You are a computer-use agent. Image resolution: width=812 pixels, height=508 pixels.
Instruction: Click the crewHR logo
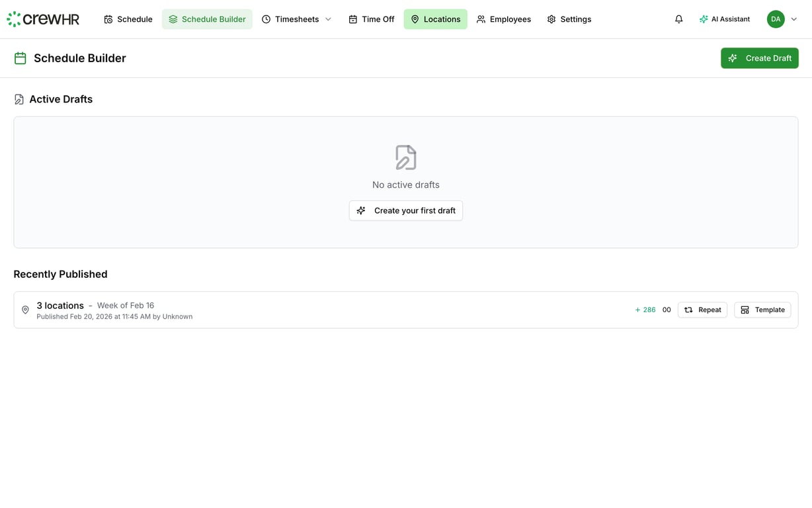[x=43, y=19]
